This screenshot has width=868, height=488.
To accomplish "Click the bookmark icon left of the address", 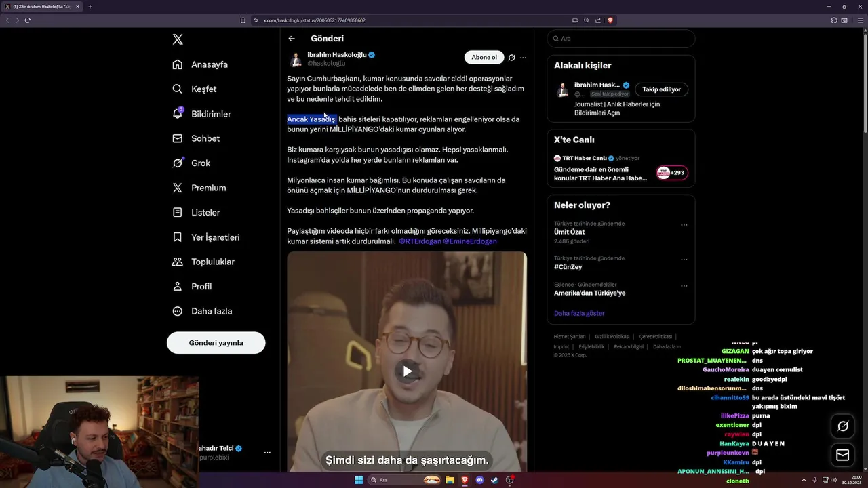I will click(x=243, y=20).
